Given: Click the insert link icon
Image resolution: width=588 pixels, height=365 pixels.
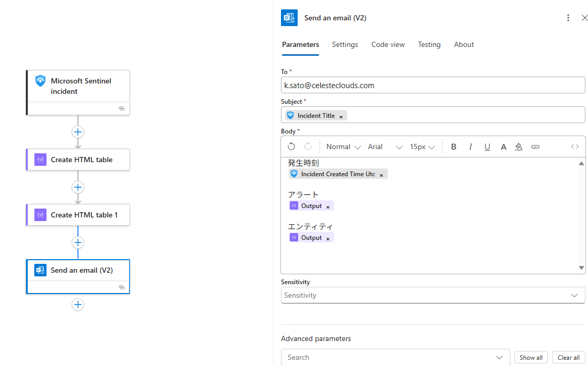Looking at the screenshot, I should click(535, 147).
